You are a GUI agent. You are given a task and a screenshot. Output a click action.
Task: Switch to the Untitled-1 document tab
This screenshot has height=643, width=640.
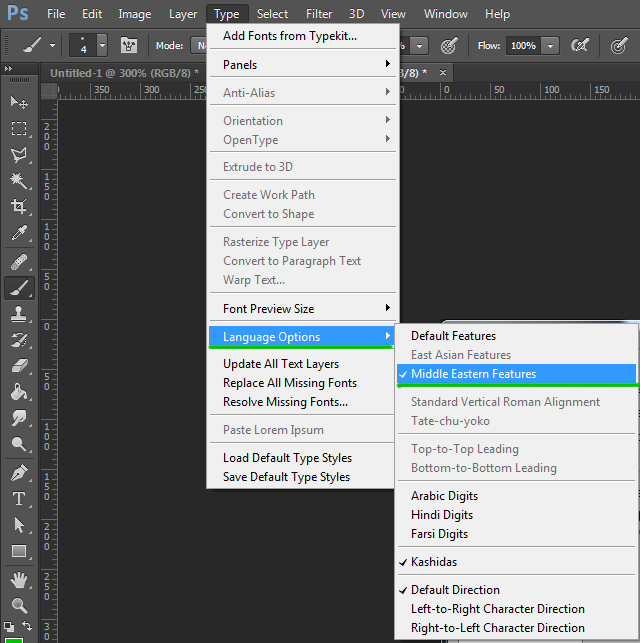point(124,73)
